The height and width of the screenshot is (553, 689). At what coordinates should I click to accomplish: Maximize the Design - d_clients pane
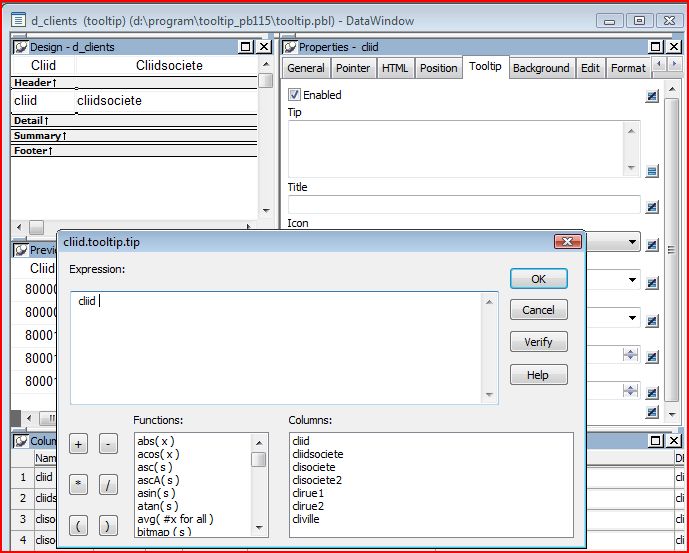[246, 47]
